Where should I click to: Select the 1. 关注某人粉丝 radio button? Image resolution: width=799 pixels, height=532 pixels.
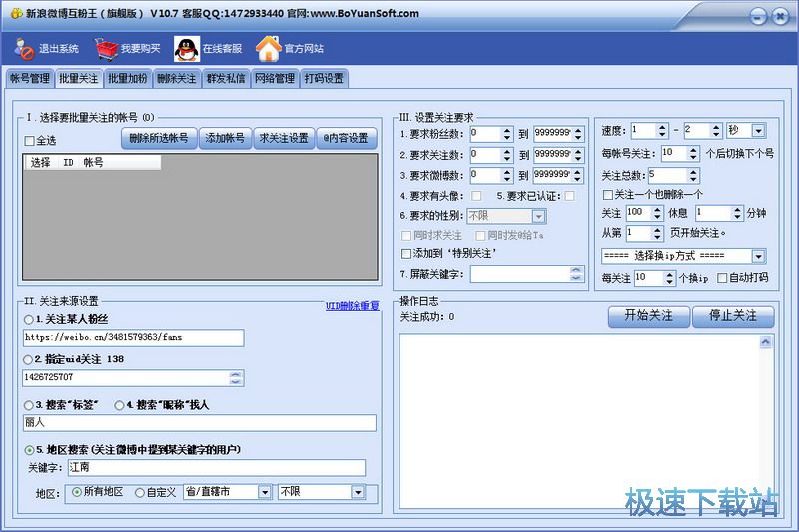(x=28, y=319)
